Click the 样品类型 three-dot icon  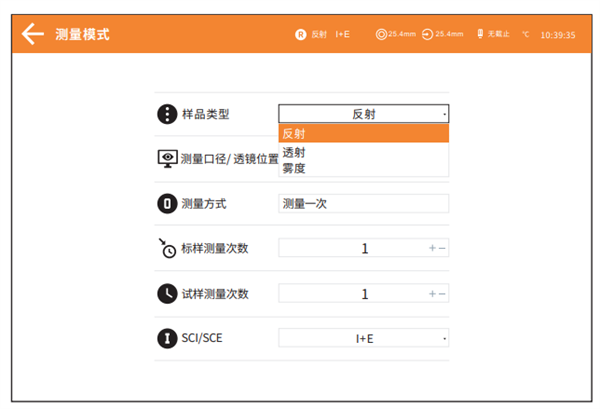(x=166, y=114)
